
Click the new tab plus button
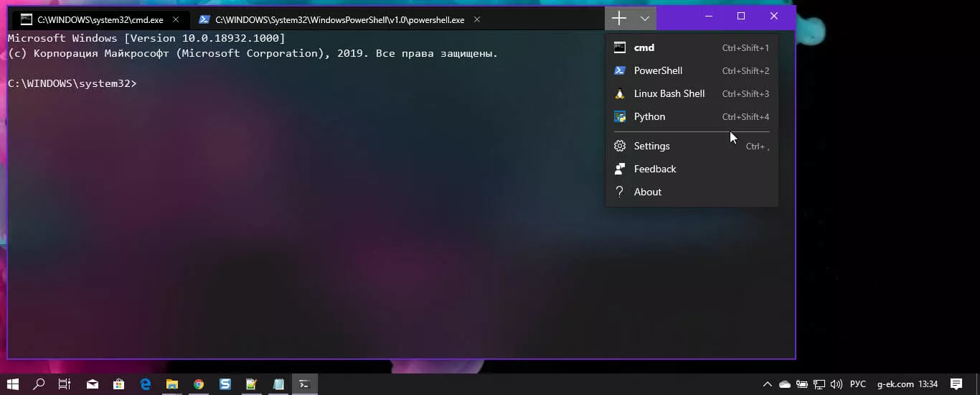tap(618, 19)
